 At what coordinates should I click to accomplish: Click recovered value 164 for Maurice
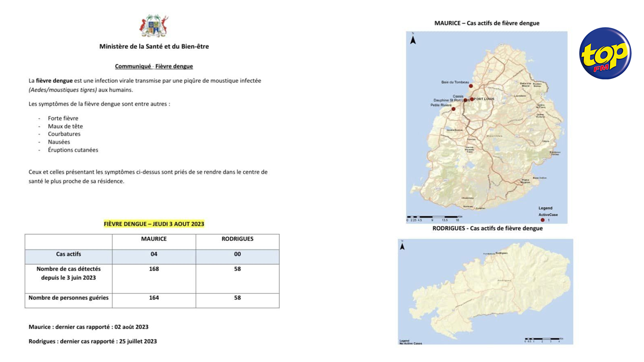(154, 298)
